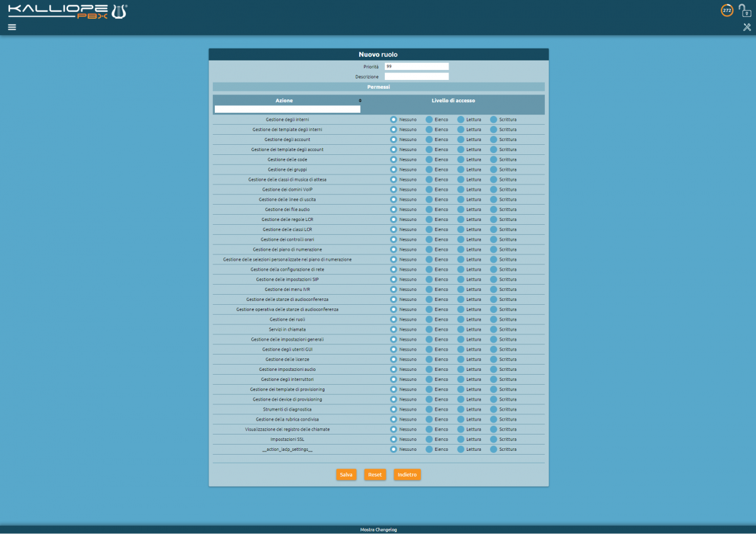Sort the Azione column with arrow
This screenshot has width=756, height=534.
[x=360, y=101]
